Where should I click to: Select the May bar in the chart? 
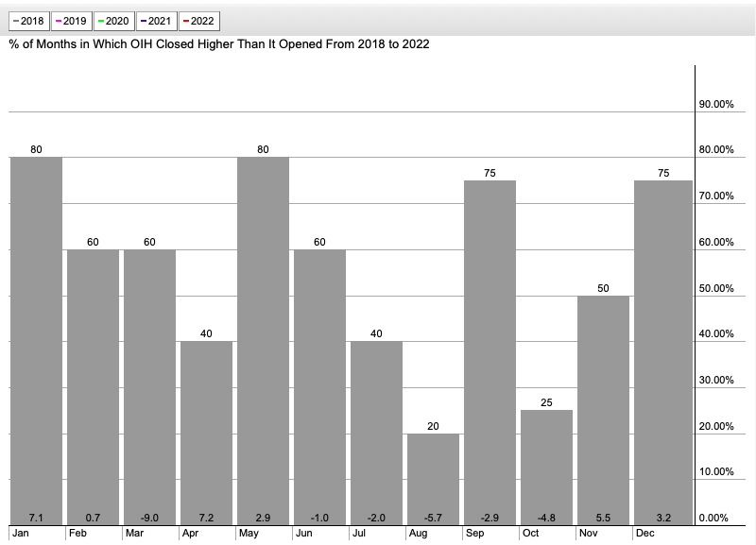click(x=264, y=341)
